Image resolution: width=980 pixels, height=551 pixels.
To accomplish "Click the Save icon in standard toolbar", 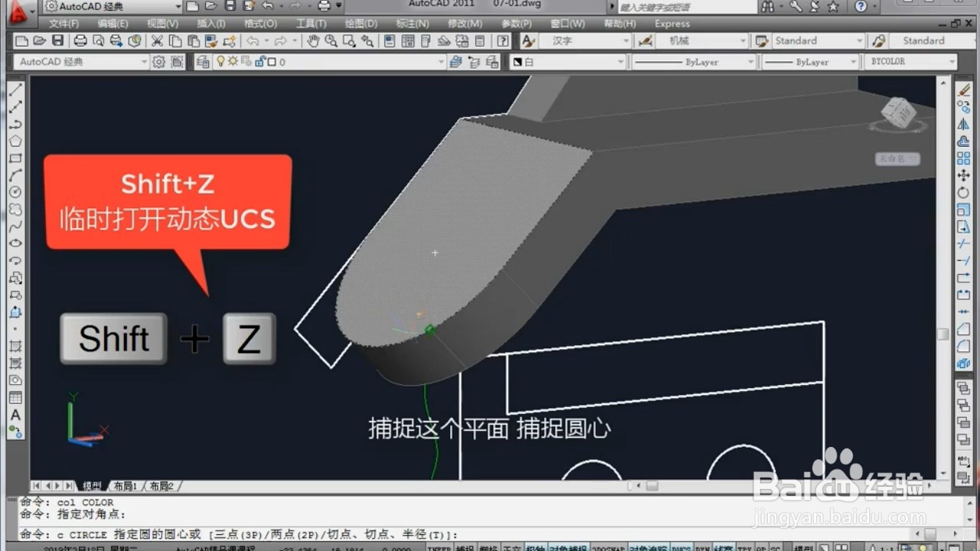I will click(x=57, y=41).
